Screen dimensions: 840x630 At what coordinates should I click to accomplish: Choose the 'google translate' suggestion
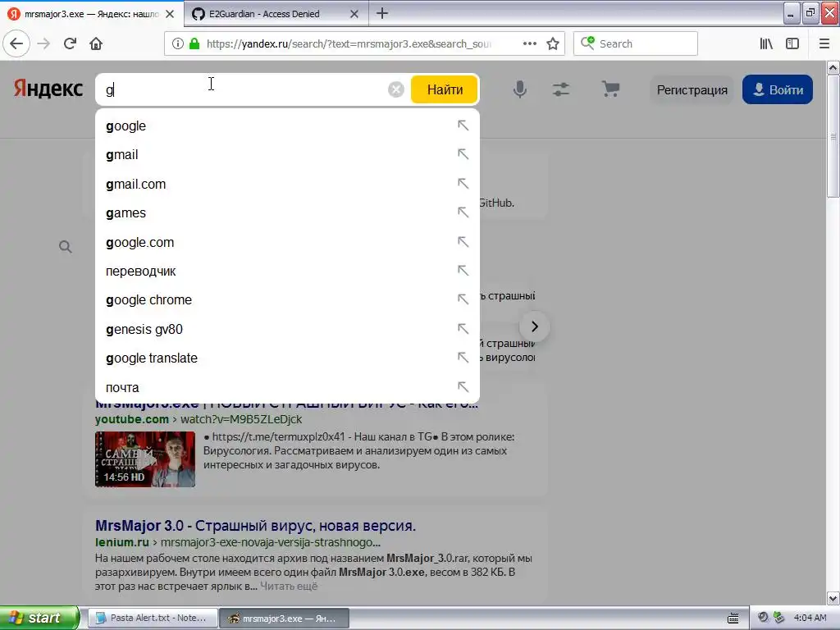(x=287, y=358)
